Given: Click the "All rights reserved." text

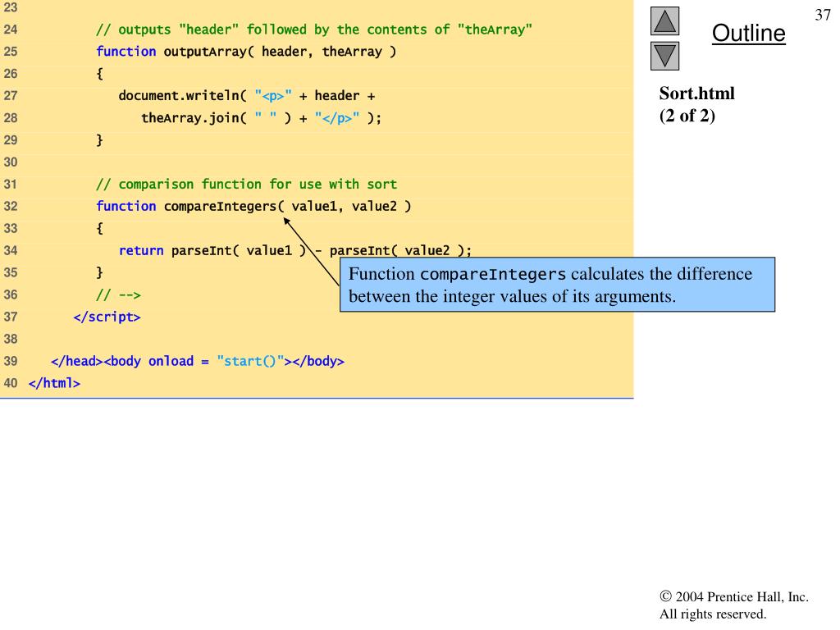Looking at the screenshot, I should (x=713, y=614).
